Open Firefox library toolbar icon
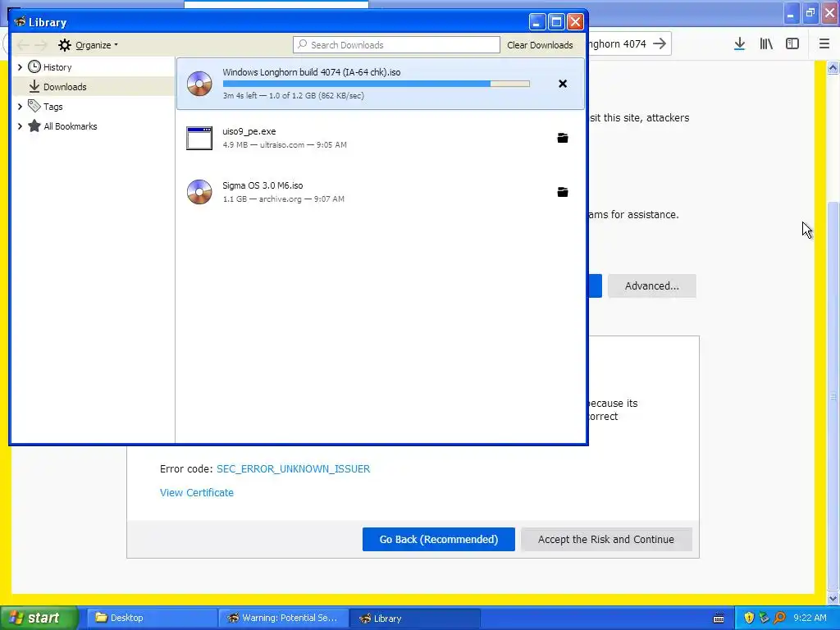 pos(766,44)
